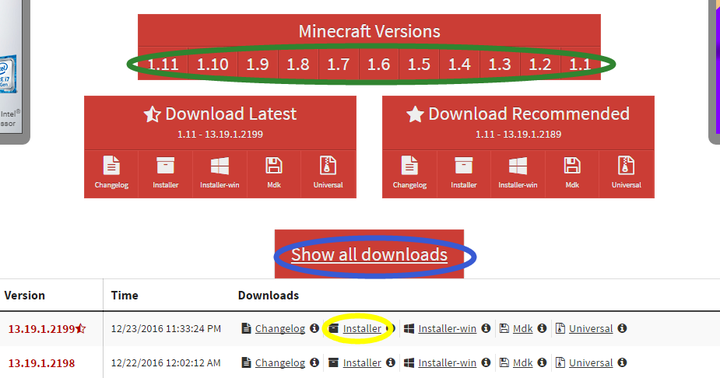Screen dimensions: 720x378
Task: Click info icon after Installer for 13.19.1.2198
Action: click(390, 362)
